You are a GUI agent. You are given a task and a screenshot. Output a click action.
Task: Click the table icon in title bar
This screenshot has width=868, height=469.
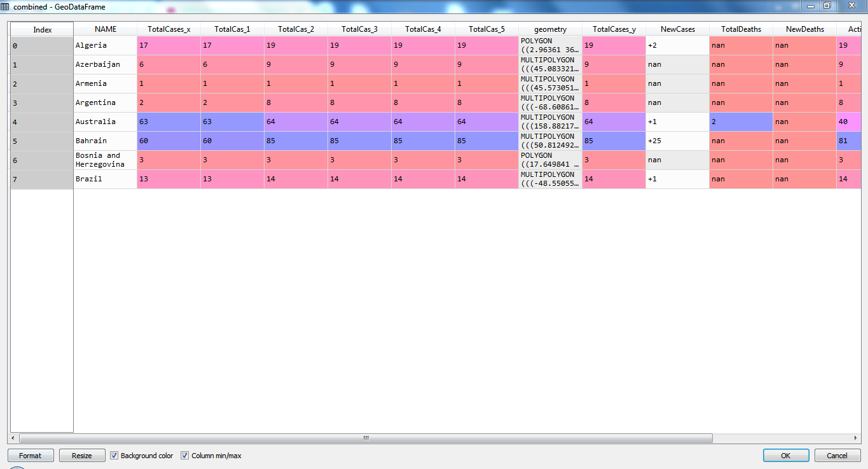5,6
